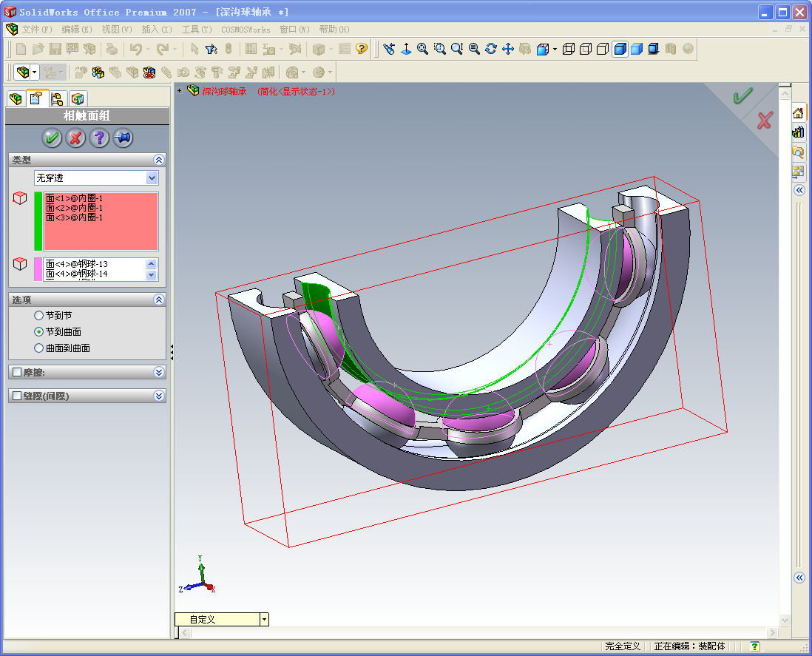Switch to FeatureManager design tree tab
Screen dimensions: 812x656
[x=16, y=98]
